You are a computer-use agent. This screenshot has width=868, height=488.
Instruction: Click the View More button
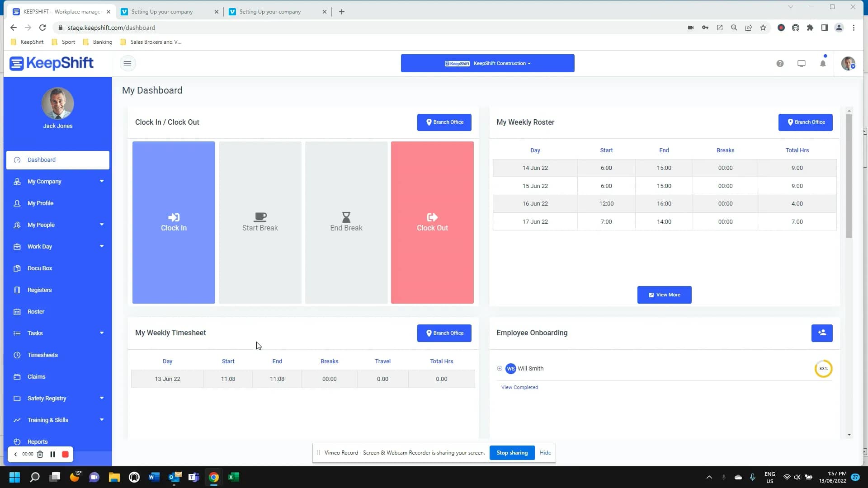pyautogui.click(x=664, y=295)
